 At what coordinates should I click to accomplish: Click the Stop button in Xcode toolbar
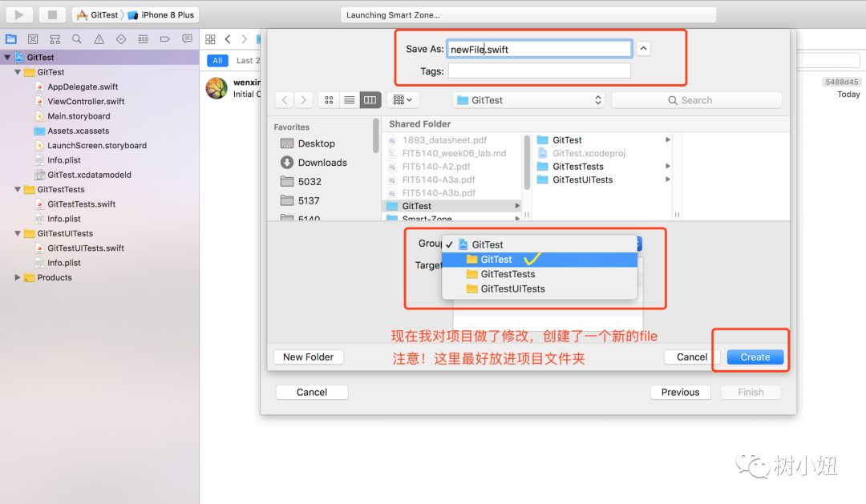click(52, 15)
